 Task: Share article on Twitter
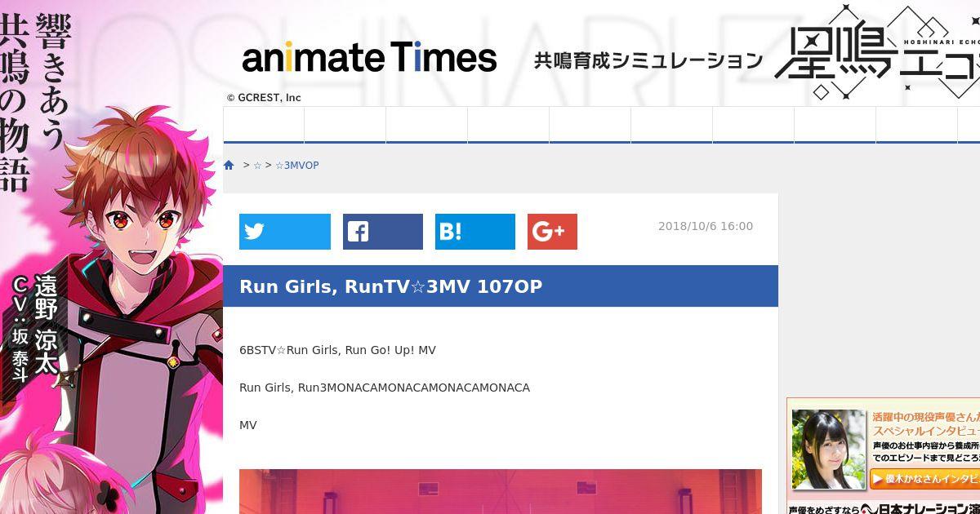(285, 232)
